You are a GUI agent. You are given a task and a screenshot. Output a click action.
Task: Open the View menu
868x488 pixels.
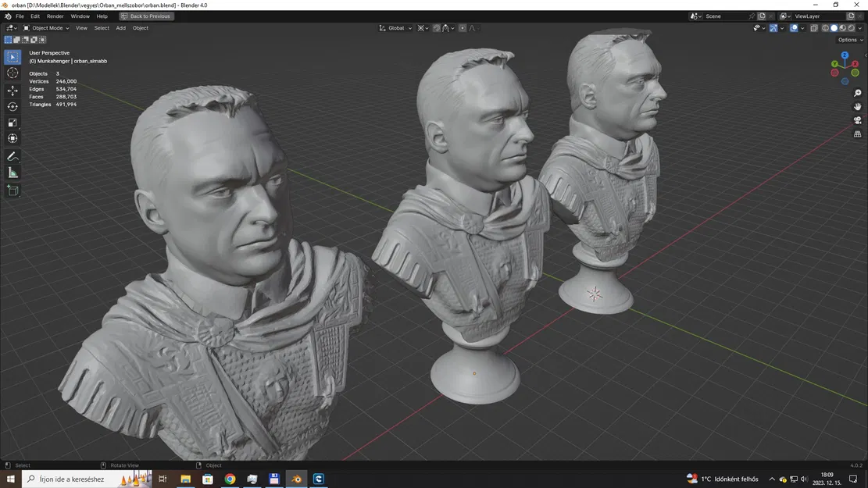(x=81, y=28)
